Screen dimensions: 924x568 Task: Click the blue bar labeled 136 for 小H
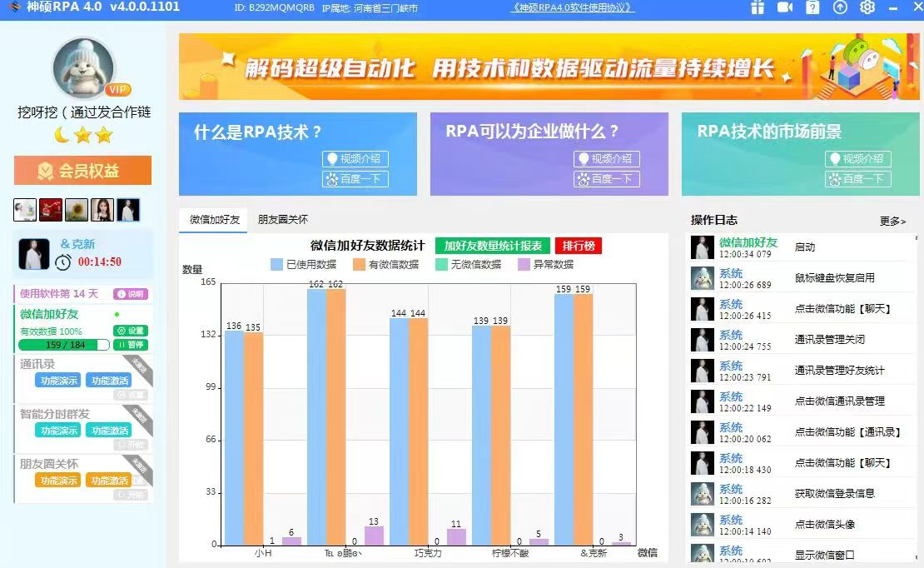click(x=234, y=437)
